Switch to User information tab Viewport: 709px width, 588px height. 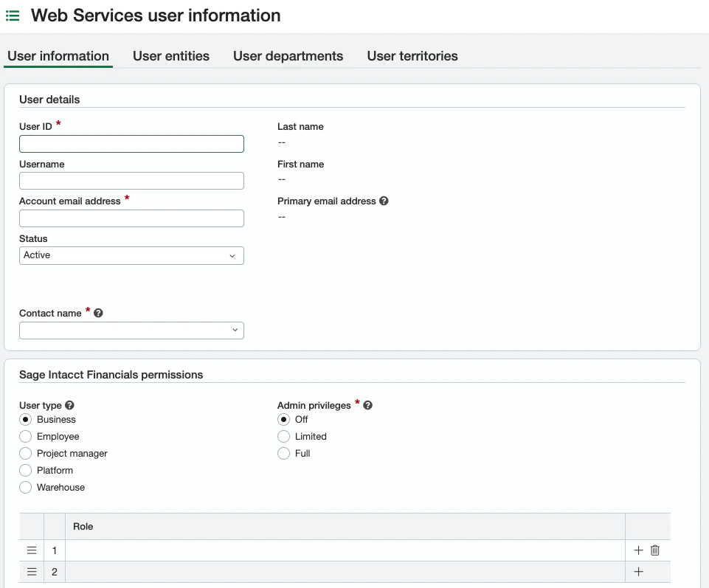[58, 56]
